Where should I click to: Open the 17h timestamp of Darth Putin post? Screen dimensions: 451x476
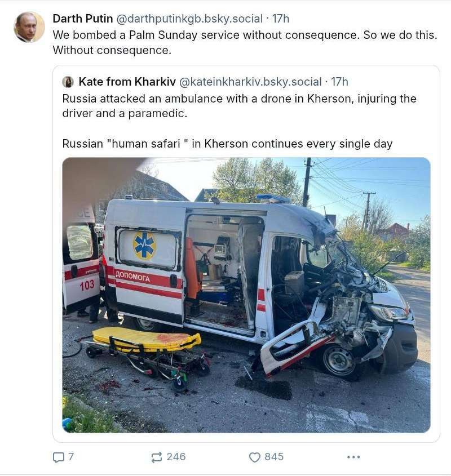tap(281, 19)
